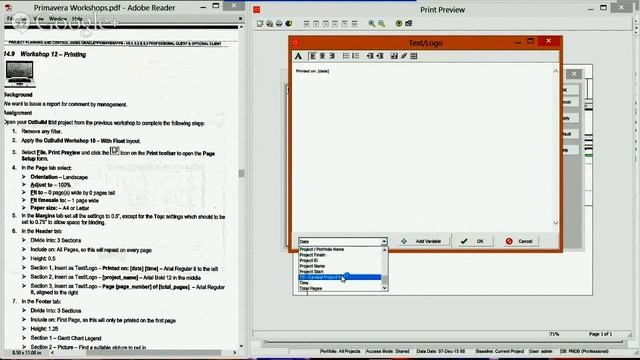Click the Page 1 of 1 status text
Screen dimensions: 640x360
pos(600,334)
